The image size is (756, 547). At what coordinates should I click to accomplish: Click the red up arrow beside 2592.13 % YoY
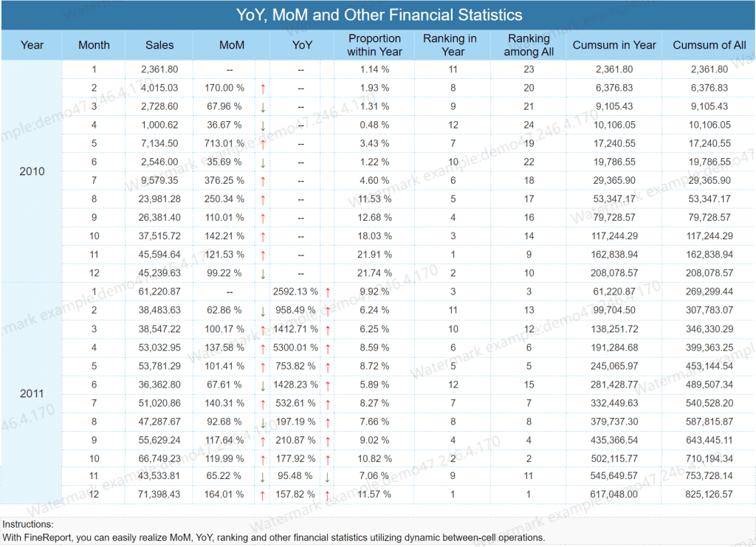tap(328, 292)
